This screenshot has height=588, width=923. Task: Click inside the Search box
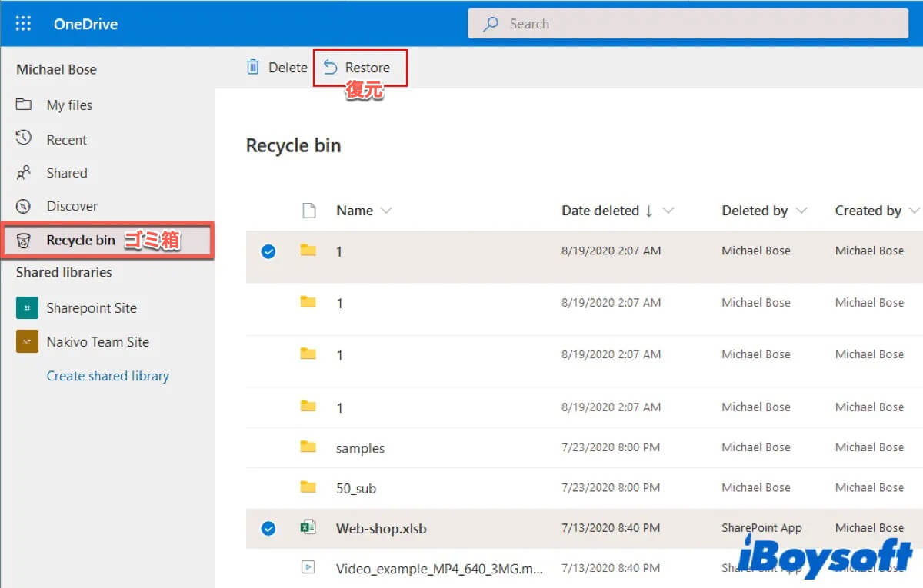coord(688,24)
